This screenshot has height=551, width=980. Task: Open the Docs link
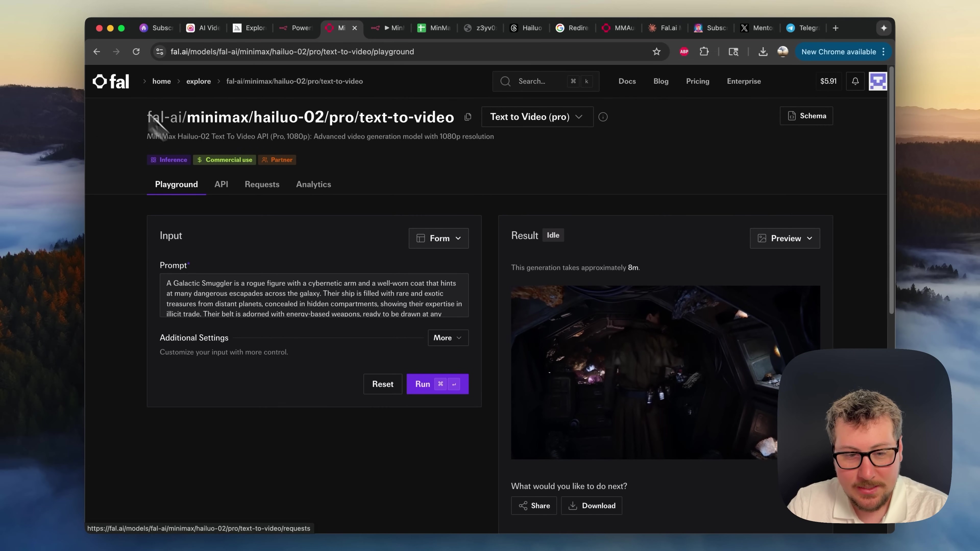point(627,81)
